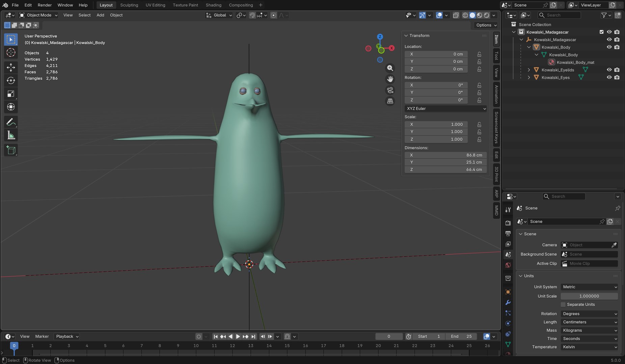Click the End frame field
This screenshot has width=625, height=364.
(x=461, y=336)
